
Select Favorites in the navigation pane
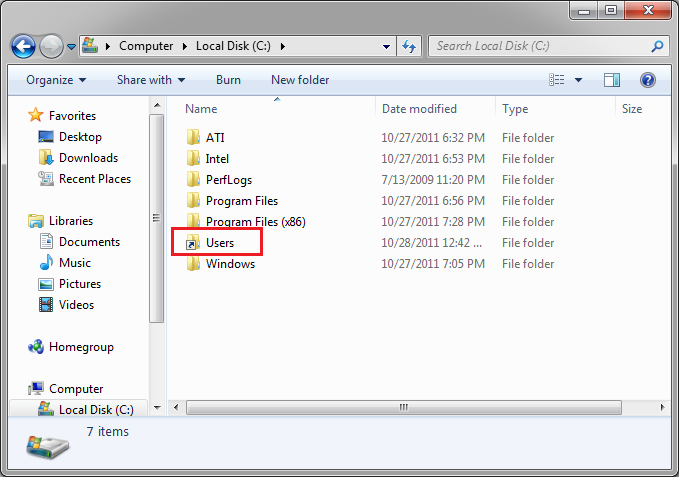pyautogui.click(x=72, y=116)
